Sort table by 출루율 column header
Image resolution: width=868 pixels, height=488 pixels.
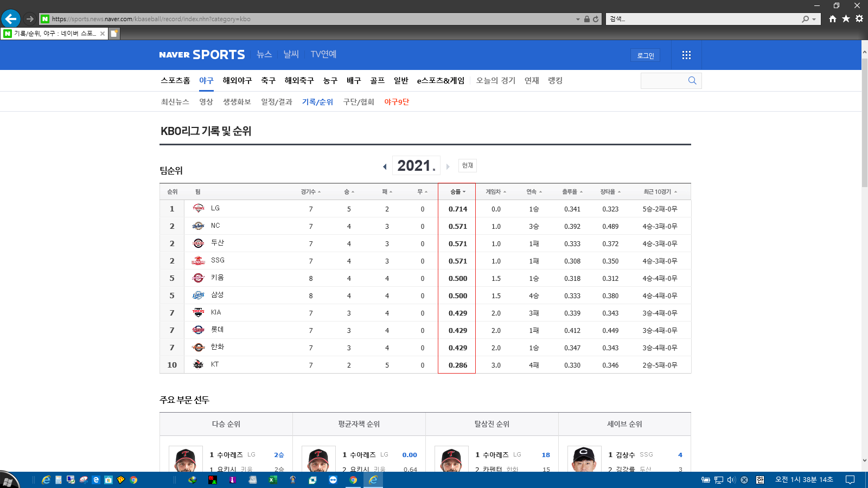(x=572, y=192)
